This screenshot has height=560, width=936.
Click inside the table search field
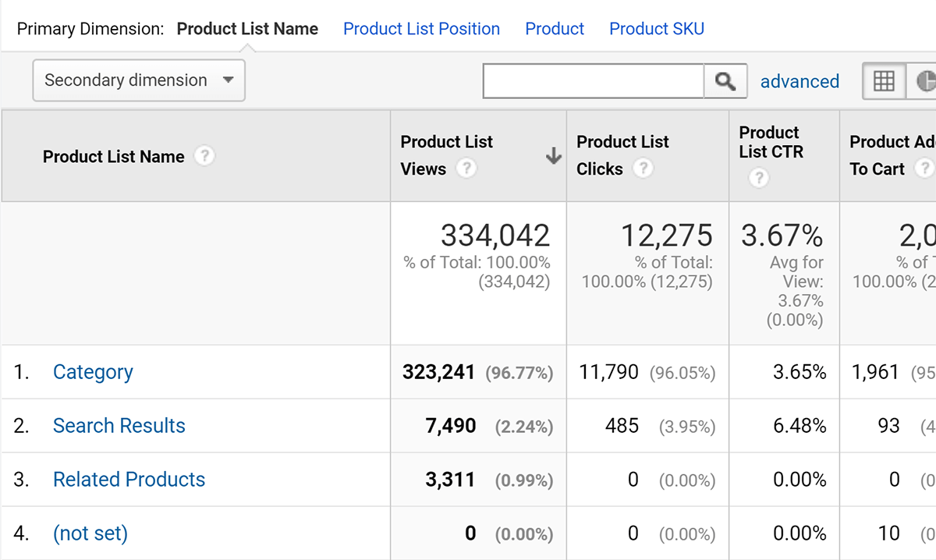(594, 81)
